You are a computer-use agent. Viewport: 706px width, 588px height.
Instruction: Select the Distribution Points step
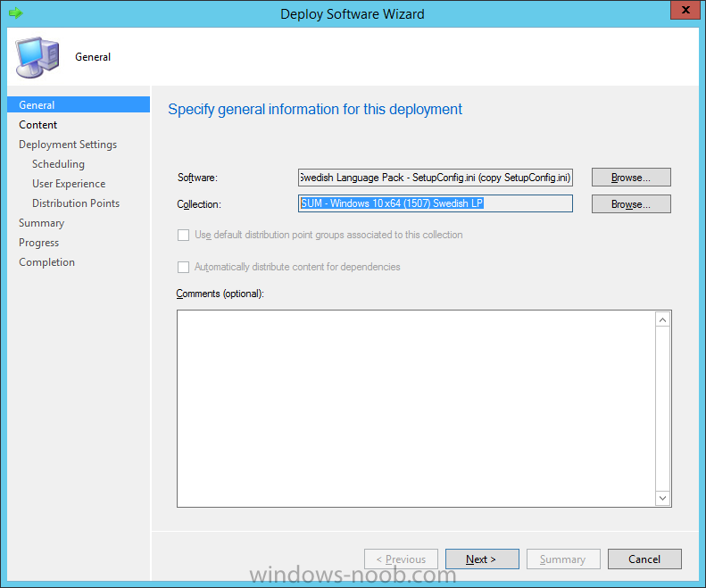[x=76, y=203]
